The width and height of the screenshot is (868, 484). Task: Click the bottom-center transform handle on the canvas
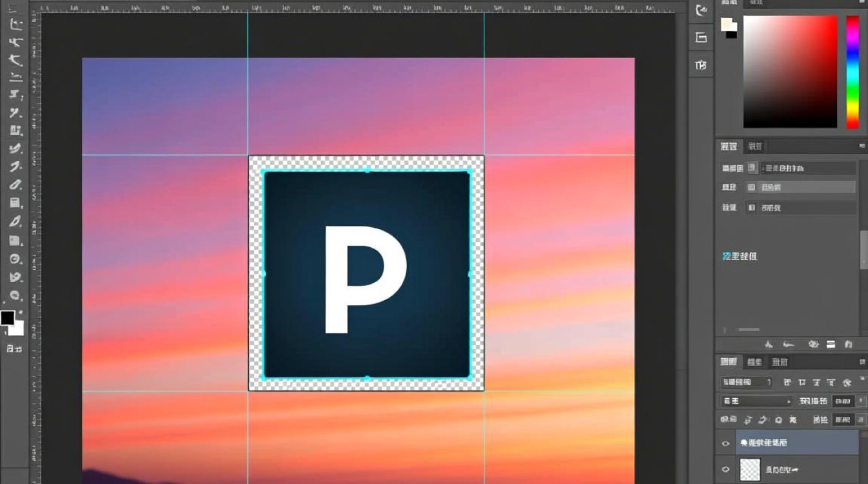(x=367, y=378)
